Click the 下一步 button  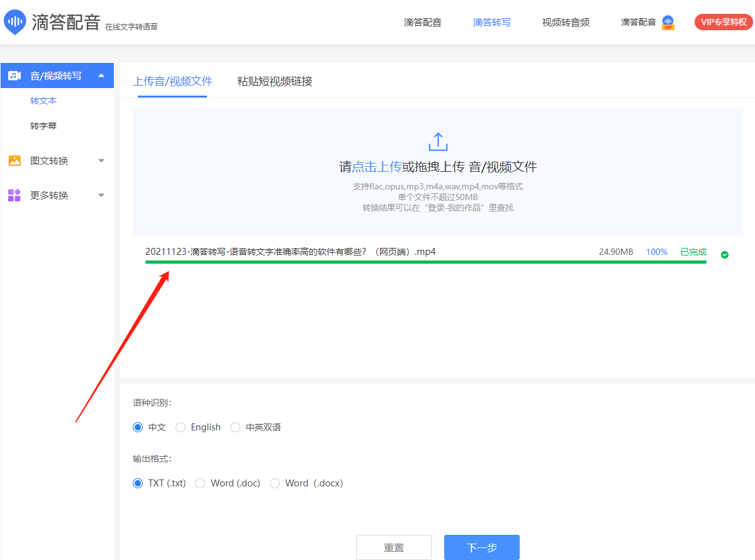pyautogui.click(x=482, y=547)
